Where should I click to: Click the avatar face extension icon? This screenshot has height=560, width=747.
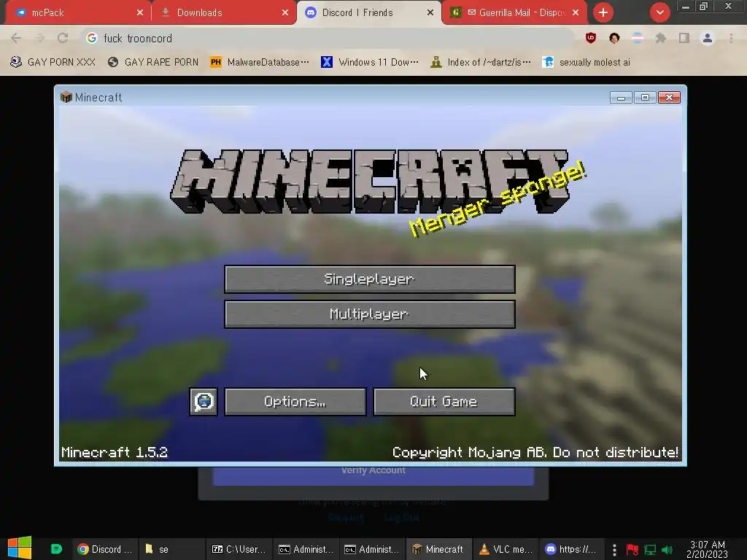coord(614,38)
